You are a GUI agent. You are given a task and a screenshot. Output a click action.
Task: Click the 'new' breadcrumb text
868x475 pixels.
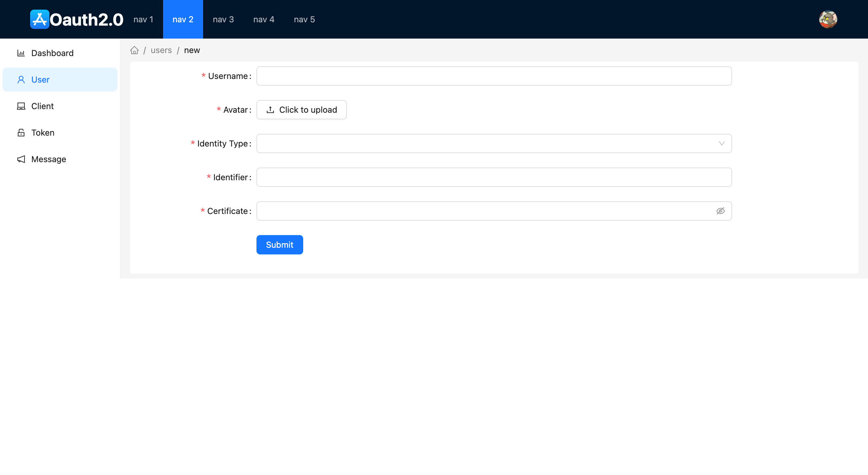192,50
